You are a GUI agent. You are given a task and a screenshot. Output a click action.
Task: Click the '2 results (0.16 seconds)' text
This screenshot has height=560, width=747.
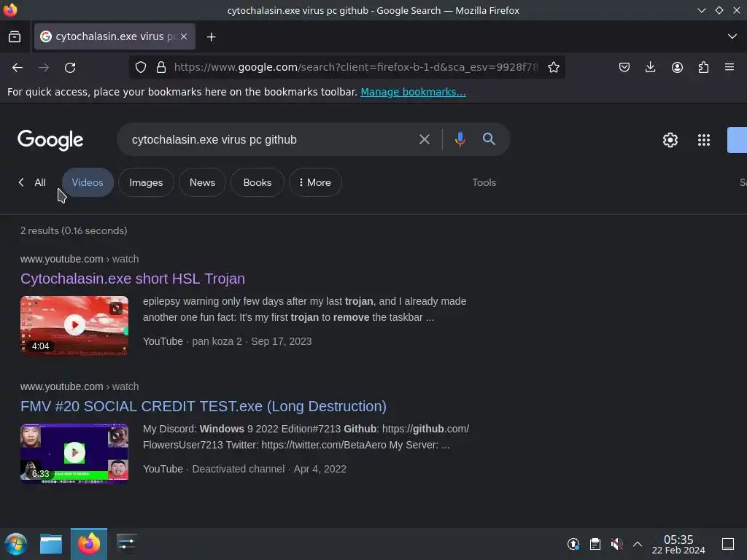74,231
